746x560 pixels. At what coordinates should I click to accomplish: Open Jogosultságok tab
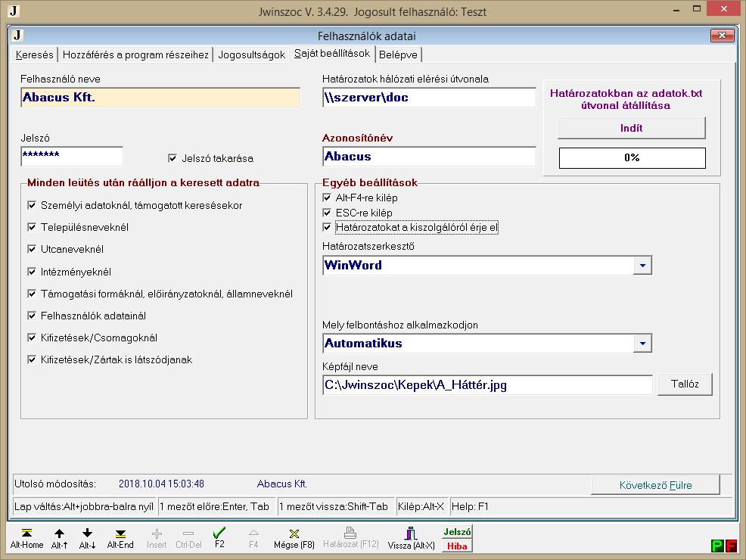coord(252,54)
